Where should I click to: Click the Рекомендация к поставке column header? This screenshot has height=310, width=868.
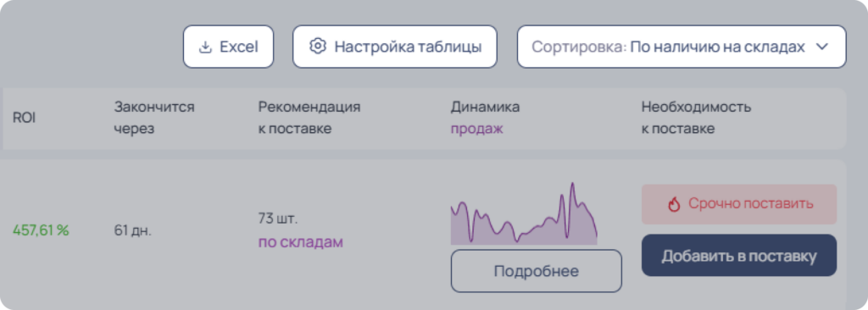pos(309,118)
